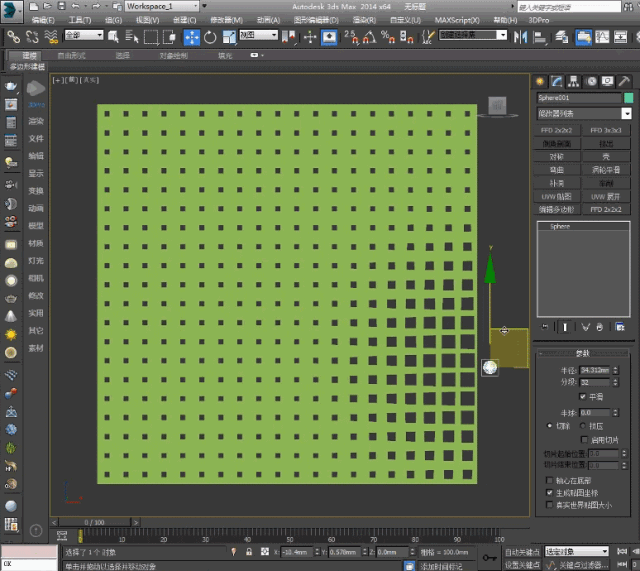This screenshot has height=571, width=640.
Task: Click the Configure Modifier Sets icon
Action: (x=620, y=327)
